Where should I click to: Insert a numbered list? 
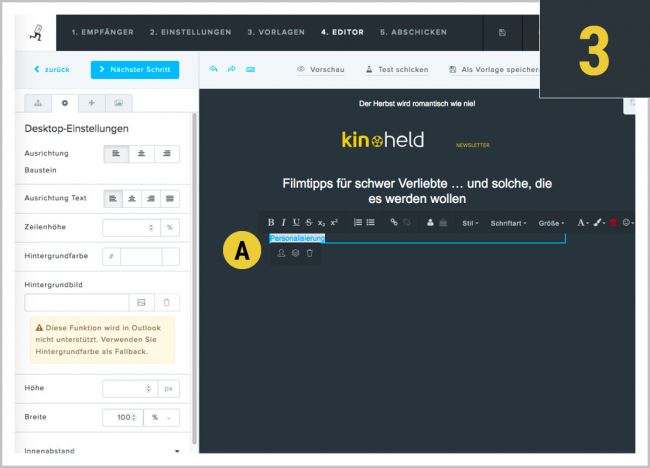point(356,222)
